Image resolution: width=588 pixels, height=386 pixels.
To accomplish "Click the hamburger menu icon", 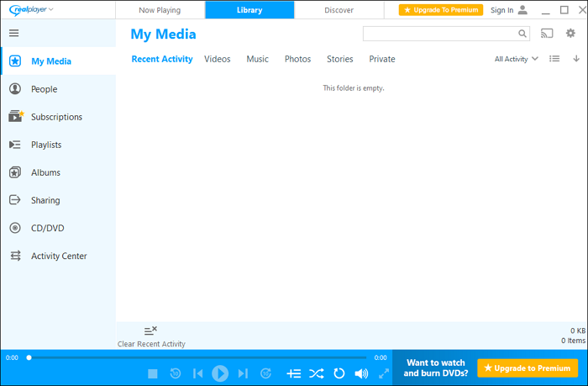I will point(13,34).
